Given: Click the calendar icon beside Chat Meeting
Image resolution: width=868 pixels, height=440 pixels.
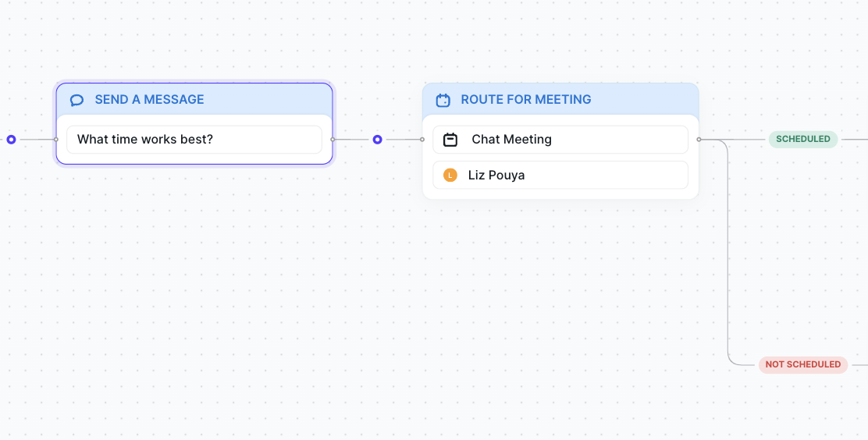Looking at the screenshot, I should pos(450,140).
